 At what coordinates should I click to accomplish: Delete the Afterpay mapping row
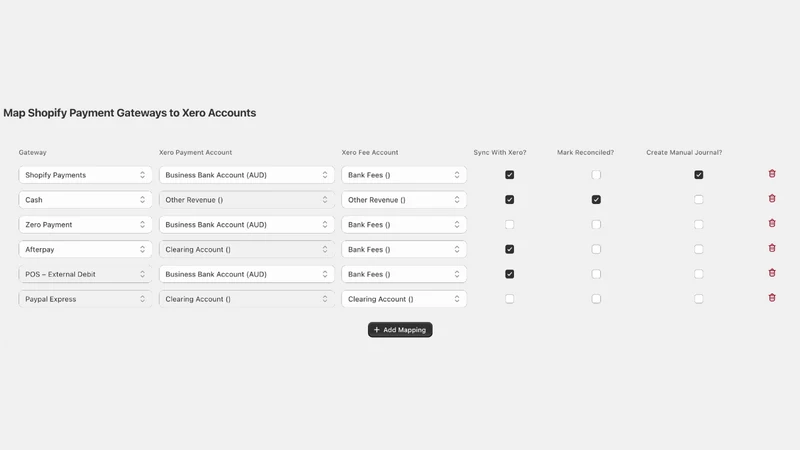click(x=772, y=248)
